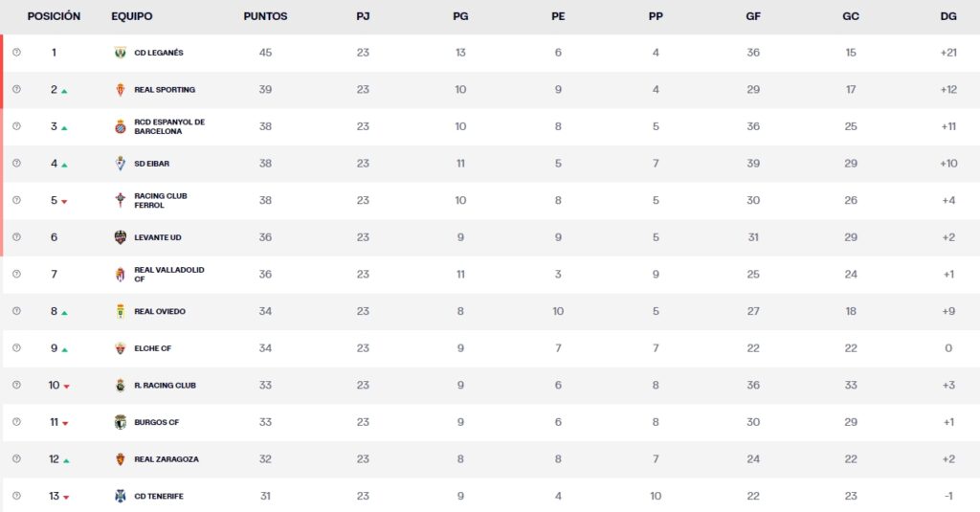The image size is (980, 512).
Task: Expand details icon for position 7 row
Action: [x=16, y=275]
